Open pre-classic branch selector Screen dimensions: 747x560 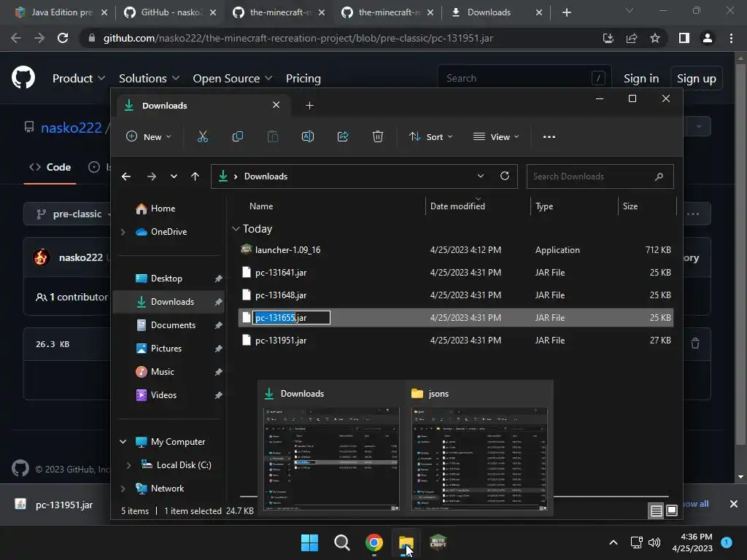[x=68, y=214]
